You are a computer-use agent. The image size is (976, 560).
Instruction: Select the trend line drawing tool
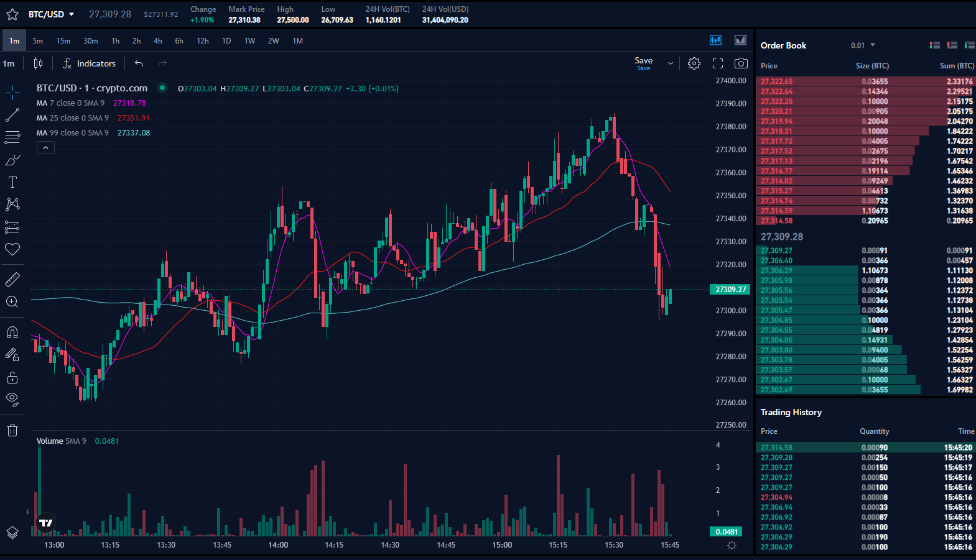point(12,115)
